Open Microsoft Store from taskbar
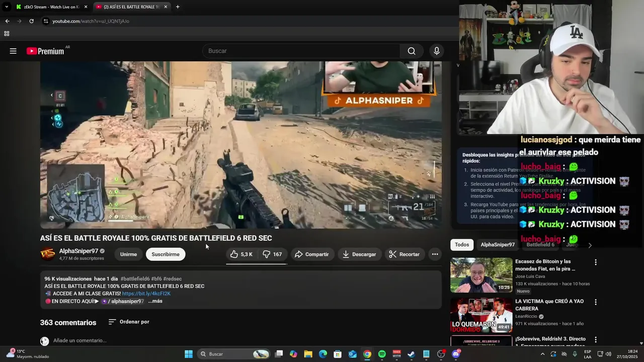Viewport: 644px width, 362px height. [x=338, y=354]
